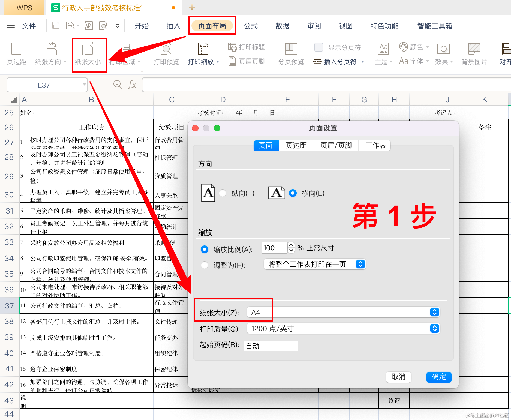The image size is (511, 420).
Task: Switch to the 页边距 tab in dialog
Action: pos(296,145)
